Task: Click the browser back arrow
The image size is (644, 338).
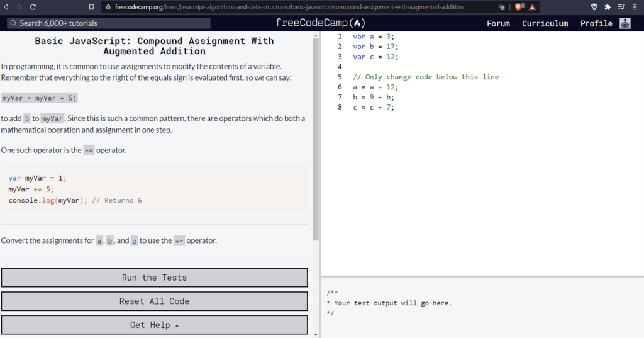Action: click(7, 7)
